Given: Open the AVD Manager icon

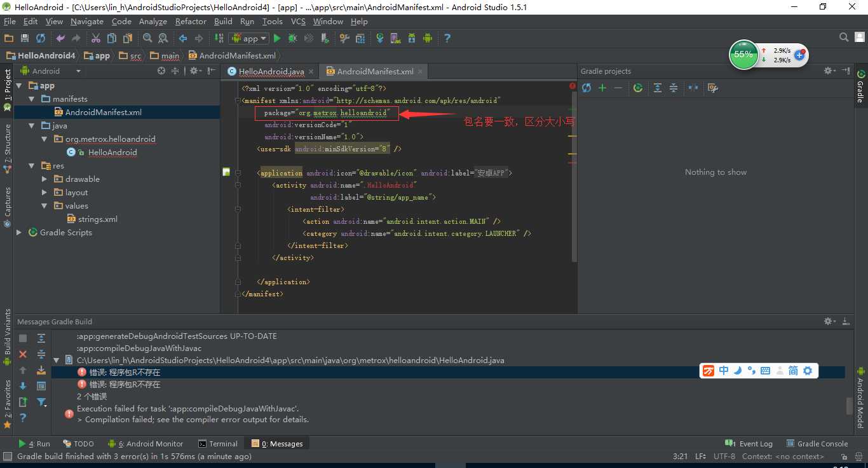Looking at the screenshot, I should pyautogui.click(x=395, y=38).
